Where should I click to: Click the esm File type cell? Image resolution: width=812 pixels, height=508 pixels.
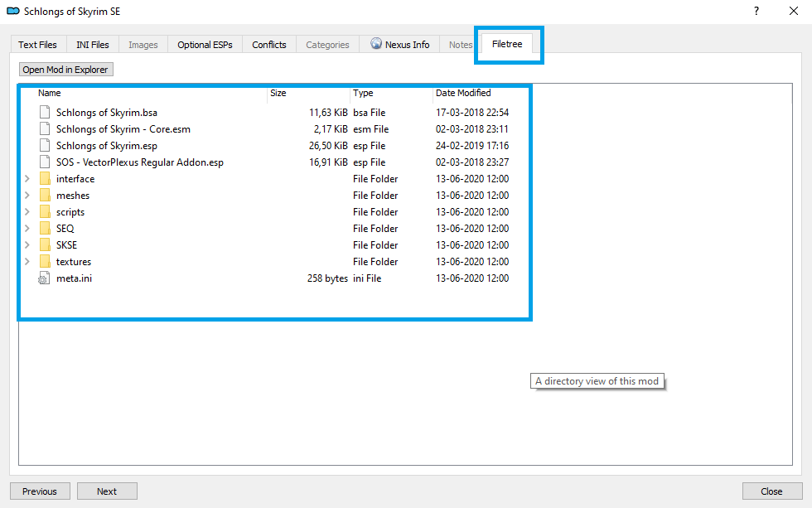pos(371,129)
